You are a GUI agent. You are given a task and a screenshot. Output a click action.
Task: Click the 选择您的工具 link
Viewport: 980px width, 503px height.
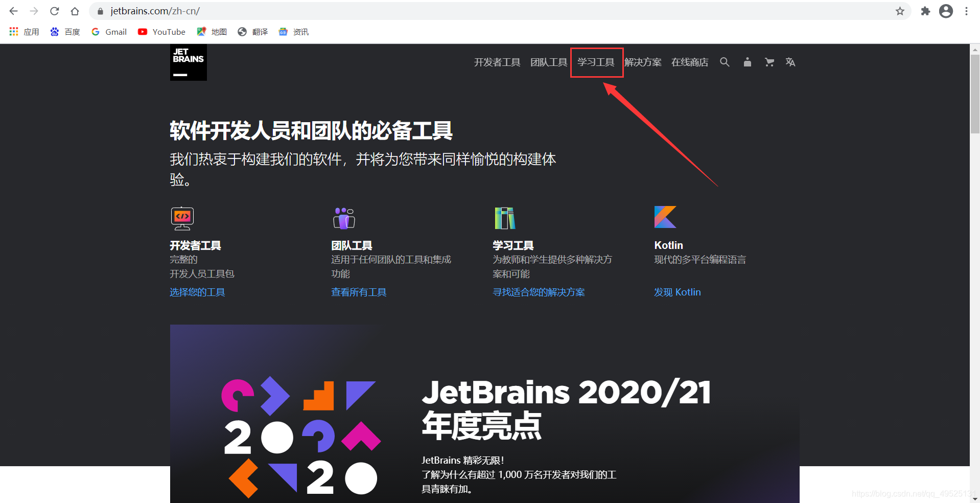coord(197,291)
